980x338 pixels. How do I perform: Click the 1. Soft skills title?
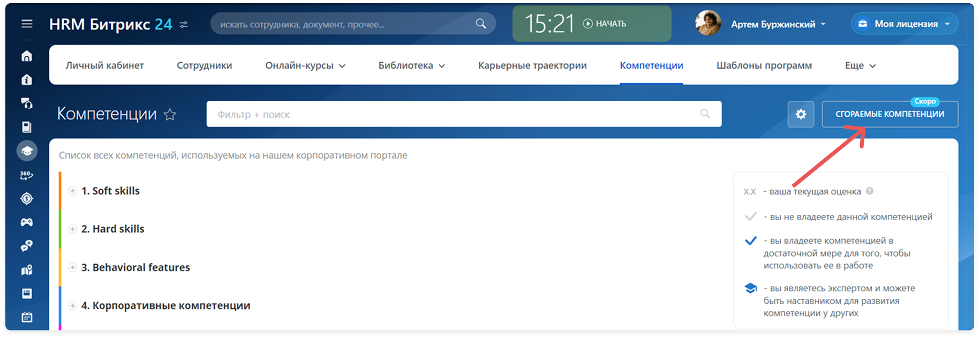tap(110, 191)
